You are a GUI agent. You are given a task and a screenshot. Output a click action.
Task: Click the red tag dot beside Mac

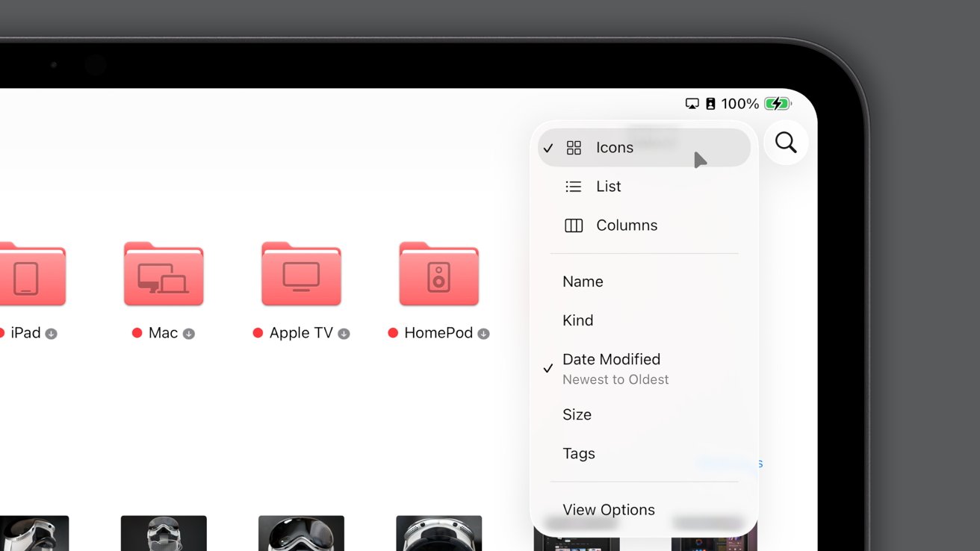point(137,333)
